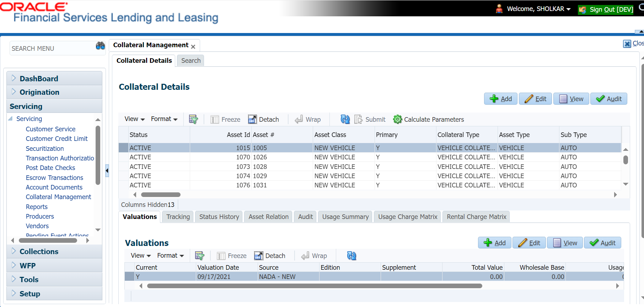
Task: Open Post Date Checks link
Action: [50, 168]
